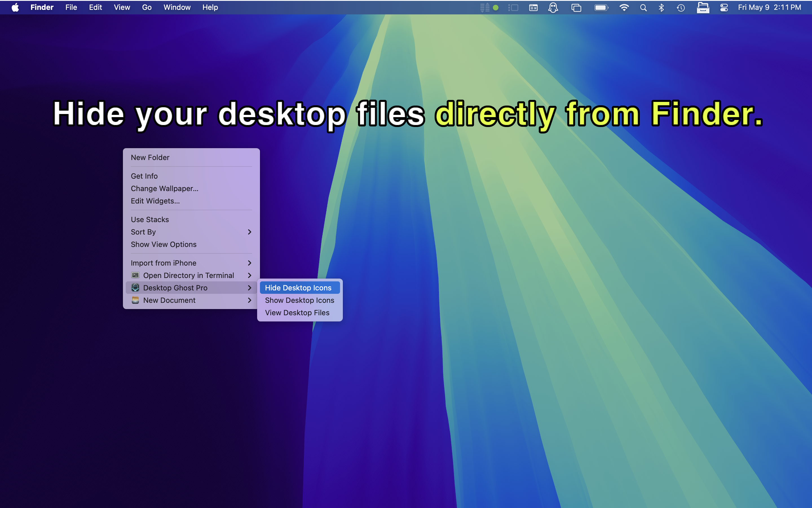The width and height of the screenshot is (812, 508).
Task: Select Edit Widgets… menu entry
Action: [191, 201]
